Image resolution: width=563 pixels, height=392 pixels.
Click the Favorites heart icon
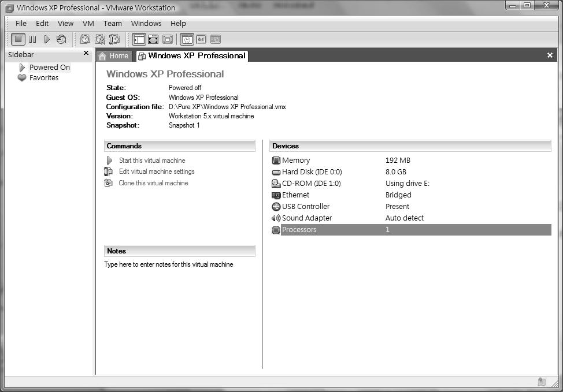[x=22, y=78]
